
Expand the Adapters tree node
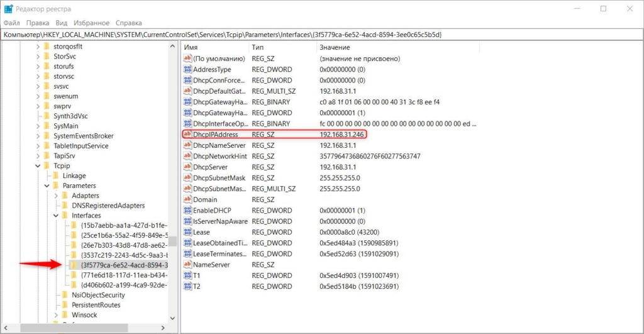tap(56, 196)
